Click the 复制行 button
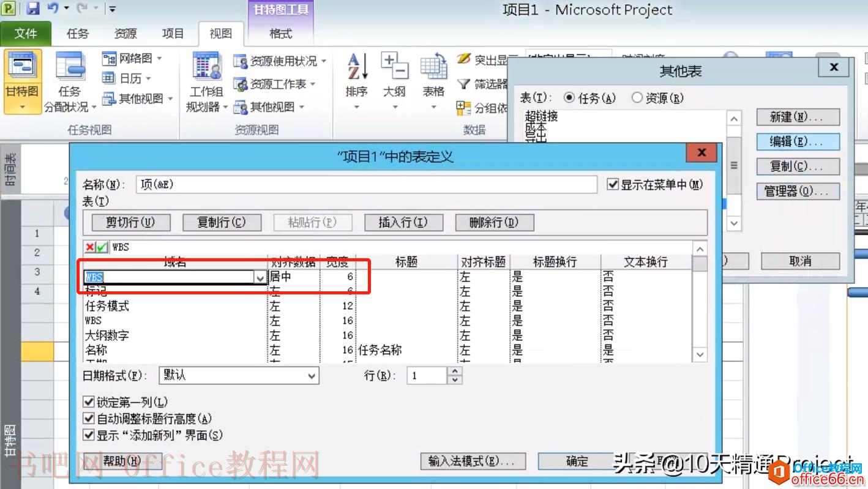 click(222, 222)
